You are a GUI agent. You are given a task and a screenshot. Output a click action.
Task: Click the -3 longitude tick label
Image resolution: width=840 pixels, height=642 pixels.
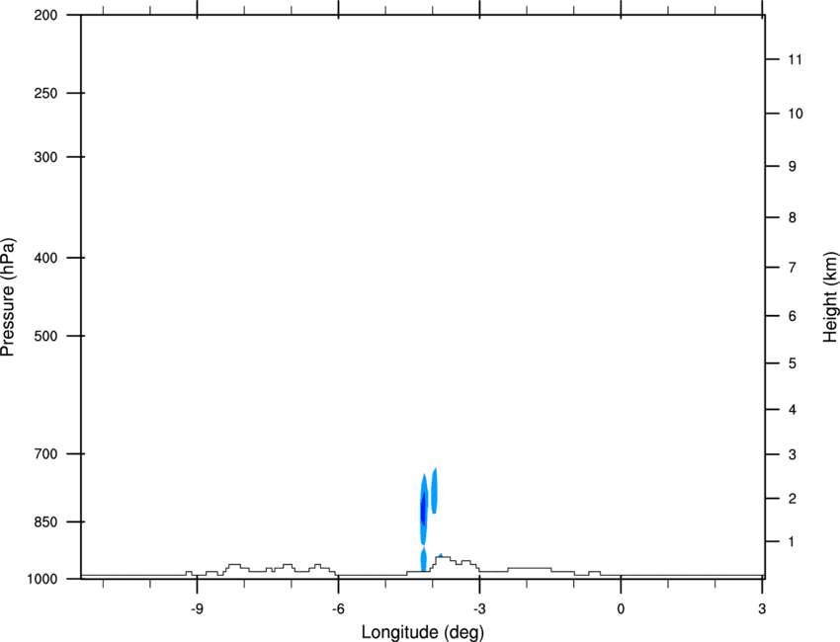(479, 608)
